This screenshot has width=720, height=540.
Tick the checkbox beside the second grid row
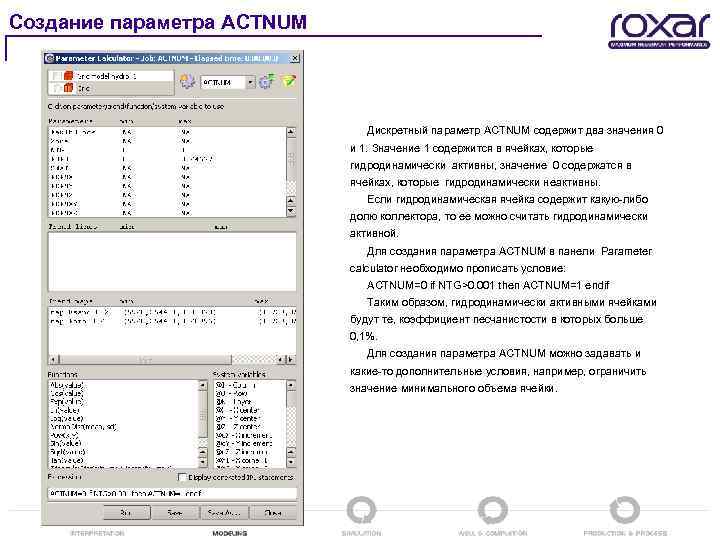click(56, 87)
